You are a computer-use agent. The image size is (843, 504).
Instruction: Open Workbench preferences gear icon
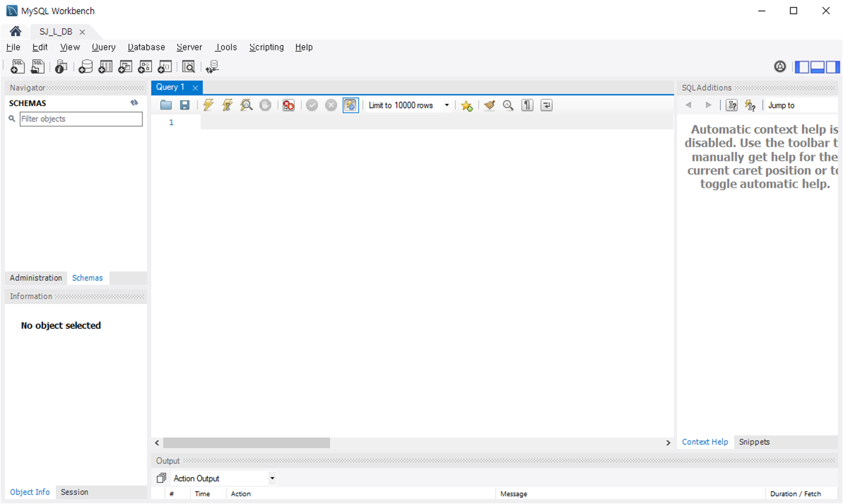[x=780, y=67]
